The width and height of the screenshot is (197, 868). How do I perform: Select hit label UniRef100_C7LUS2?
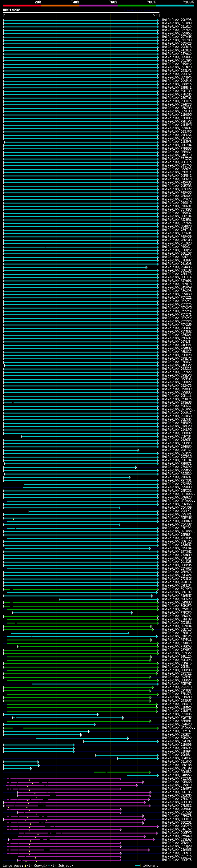click(177, 806)
